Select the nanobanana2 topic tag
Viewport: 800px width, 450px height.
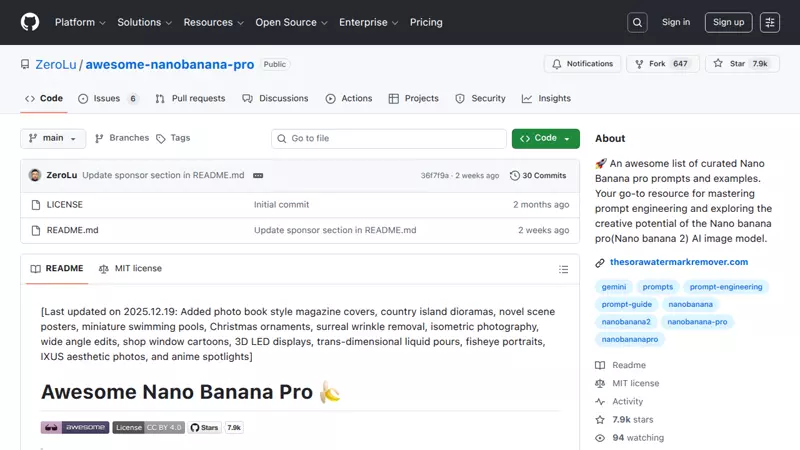click(626, 322)
